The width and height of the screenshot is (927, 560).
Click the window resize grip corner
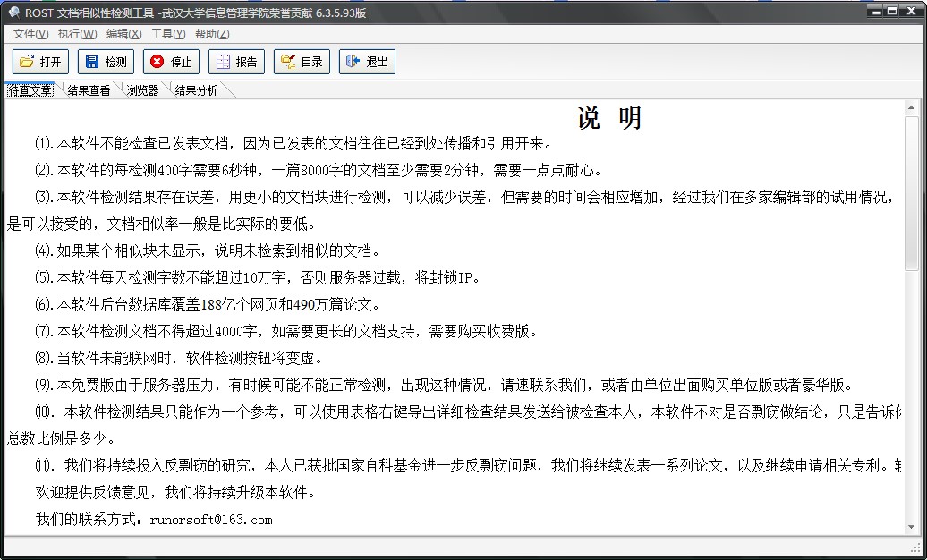(915, 547)
